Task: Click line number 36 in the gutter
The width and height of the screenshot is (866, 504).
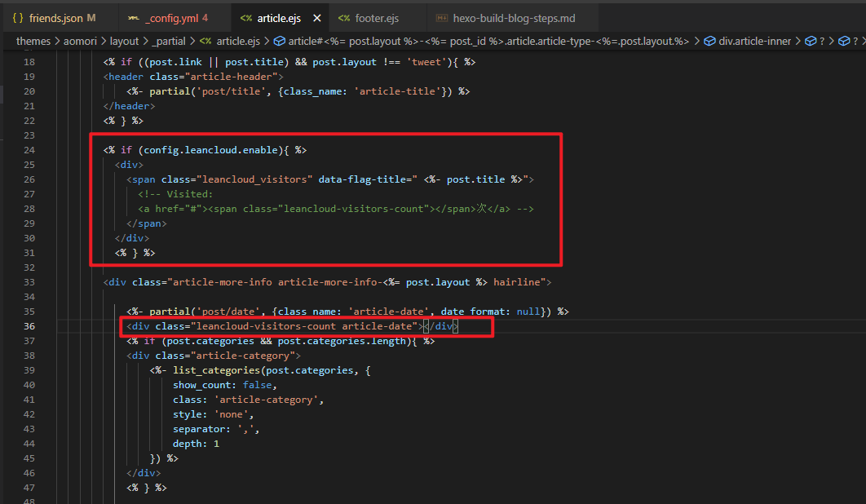Action: coord(29,326)
